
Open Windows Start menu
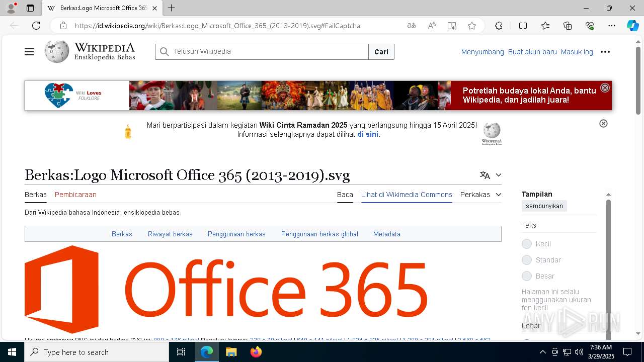tap(12, 352)
